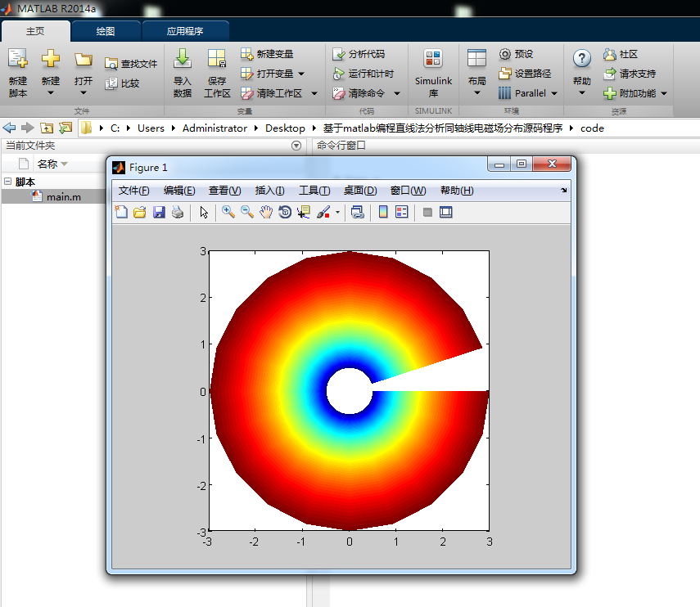Expand the Open (打开) dropdown arrow
The height and width of the screenshot is (607, 700).
84,92
